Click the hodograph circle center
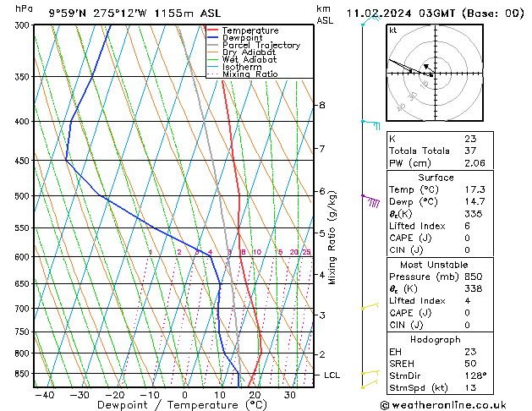532x411 pixels. point(434,75)
